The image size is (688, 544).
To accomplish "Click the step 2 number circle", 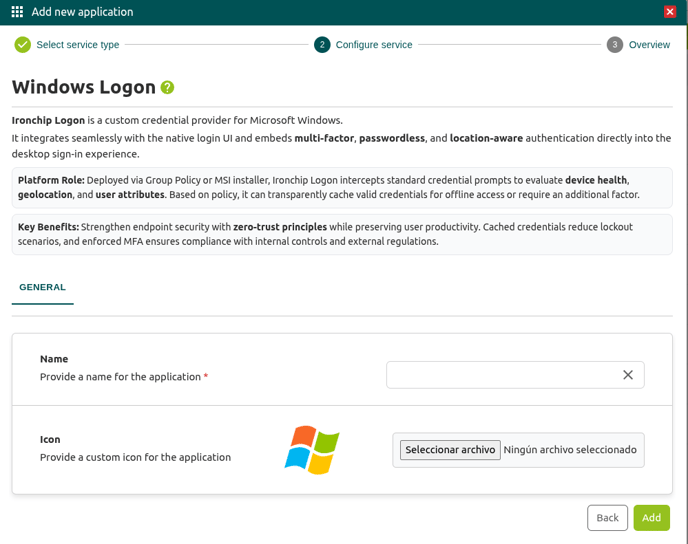I will [x=322, y=45].
